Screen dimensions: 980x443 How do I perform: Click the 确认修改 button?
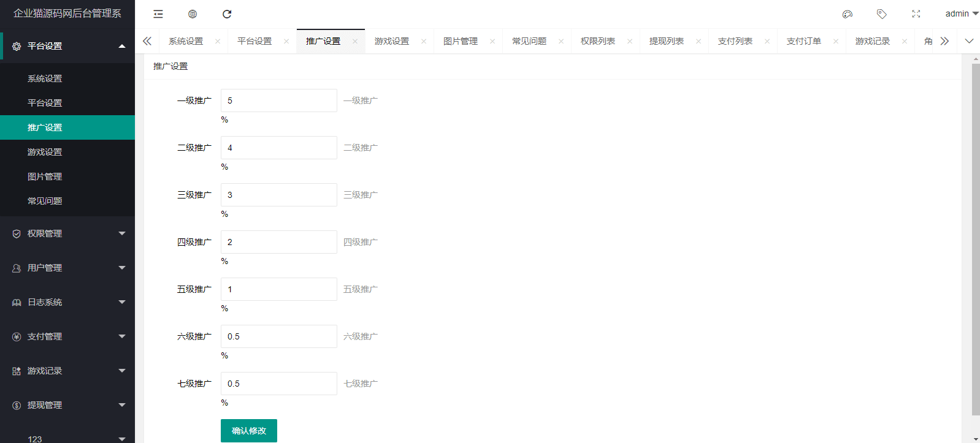click(249, 431)
